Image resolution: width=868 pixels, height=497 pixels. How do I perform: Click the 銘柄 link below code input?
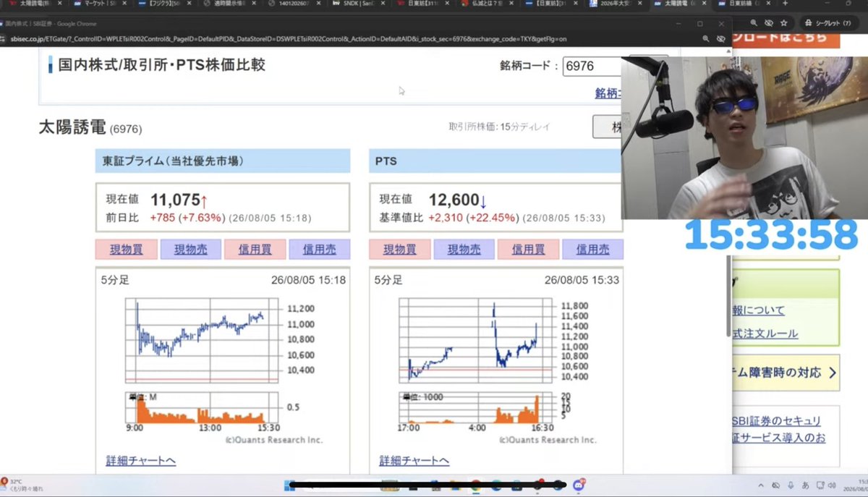click(608, 93)
